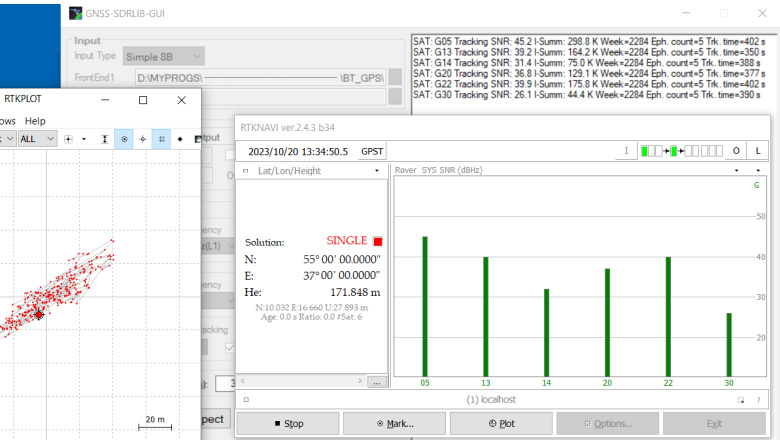
Task: Open the small arrow beside the center-origin icon
Action: (x=84, y=139)
